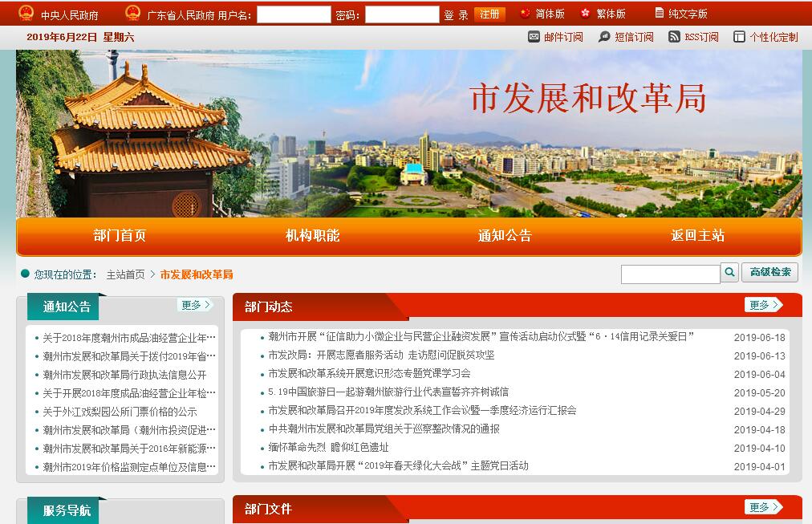
Task: Click the 高级检索 advanced search button
Action: (x=769, y=273)
